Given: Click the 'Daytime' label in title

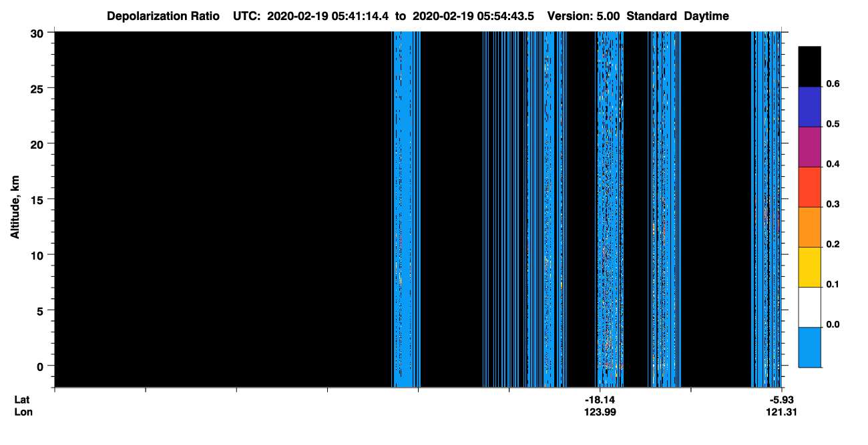Looking at the screenshot, I should click(706, 16).
